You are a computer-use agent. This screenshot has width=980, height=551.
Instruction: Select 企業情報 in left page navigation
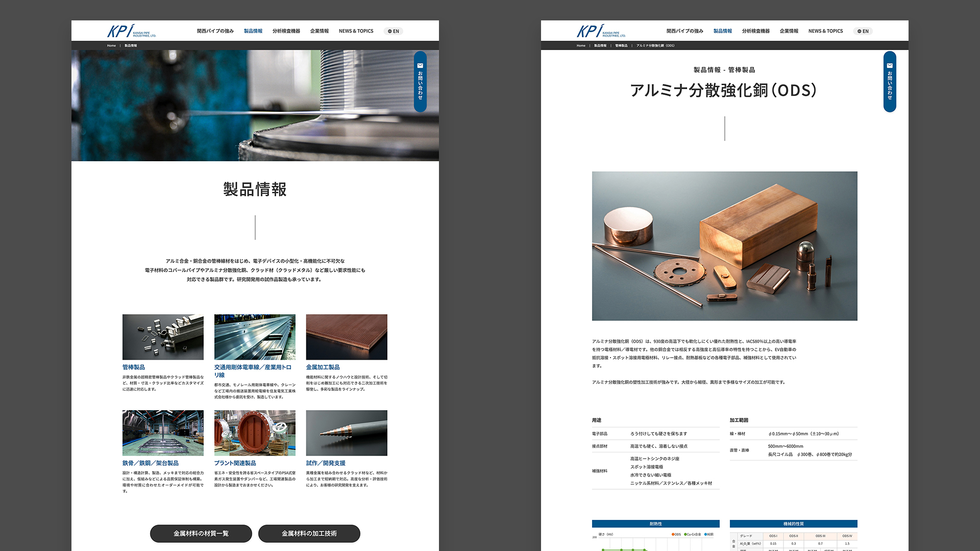(319, 31)
